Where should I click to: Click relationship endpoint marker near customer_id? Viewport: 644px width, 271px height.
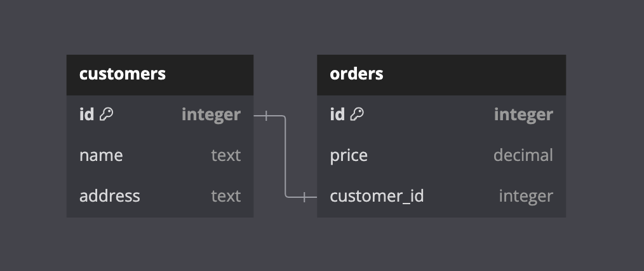[305, 197]
